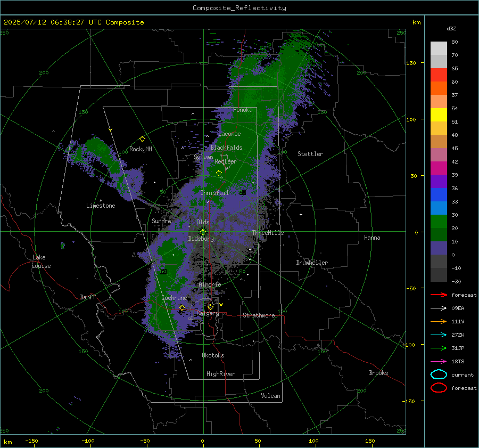Viewport: 479px width, 448px height.
Task: Select the slate purple 0-10 dBZ swatch
Action: coord(439,248)
